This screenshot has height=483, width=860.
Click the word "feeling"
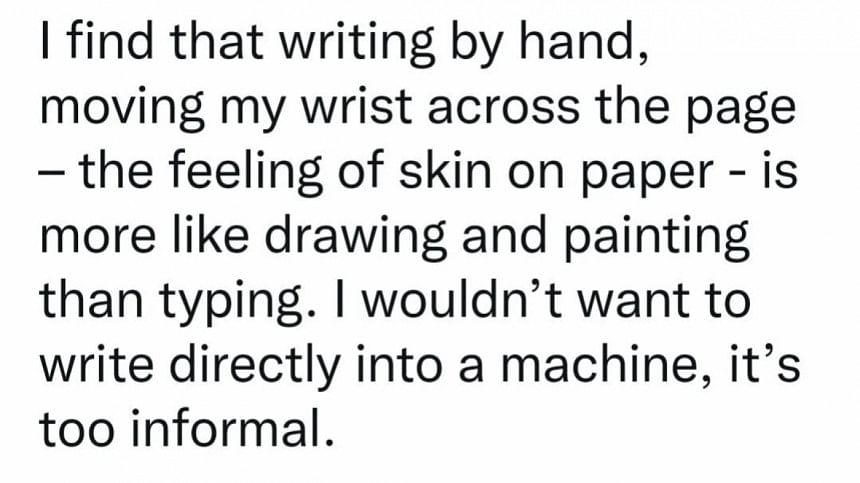click(245, 173)
